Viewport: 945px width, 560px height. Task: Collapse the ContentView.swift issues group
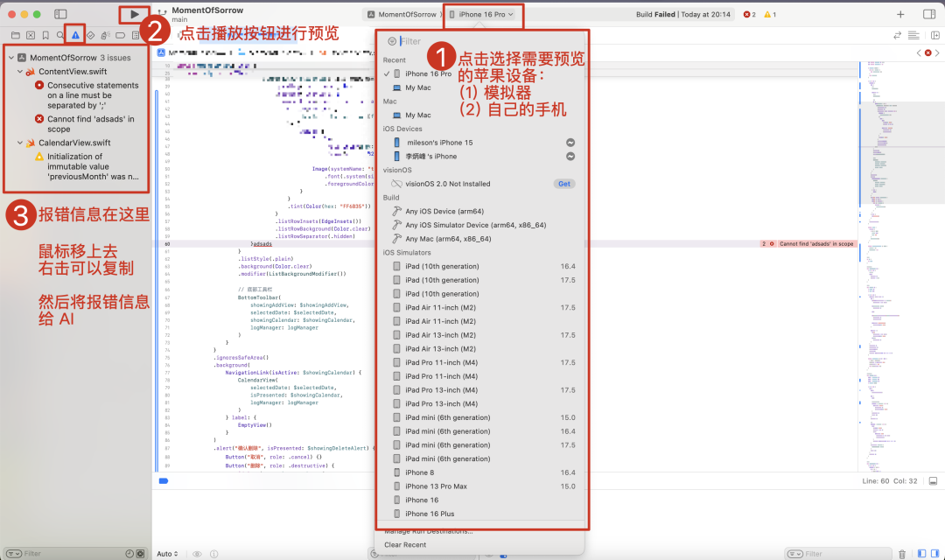20,72
